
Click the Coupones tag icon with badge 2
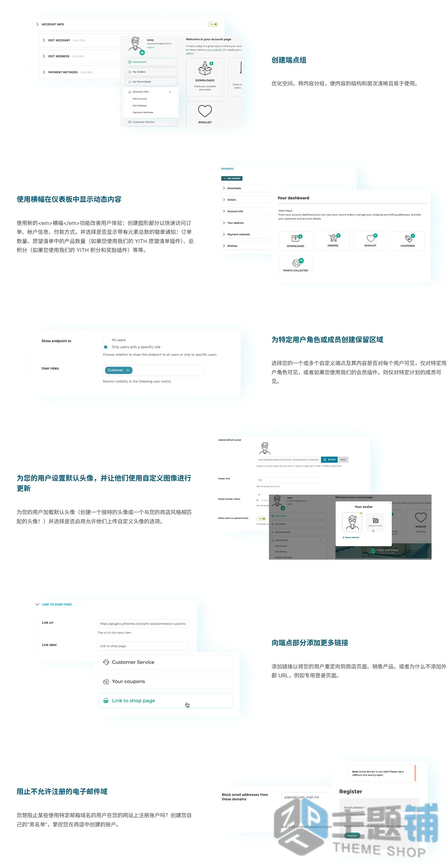pos(408,239)
